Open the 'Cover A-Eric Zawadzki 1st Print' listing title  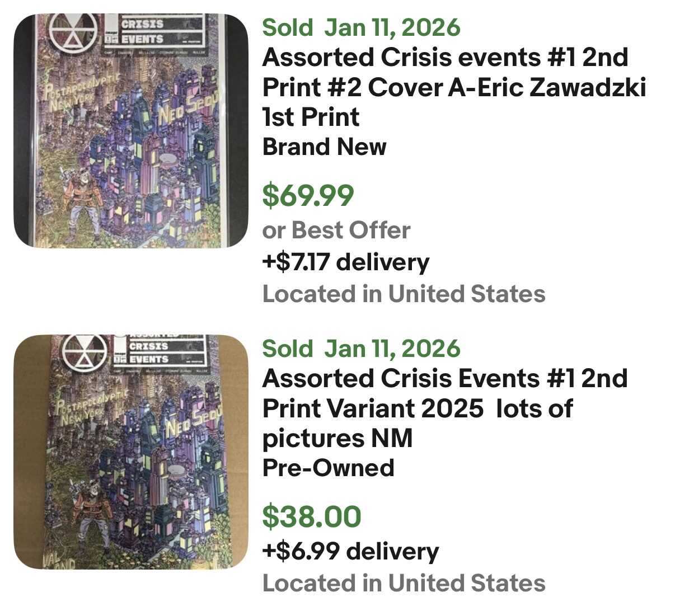pos(453,87)
